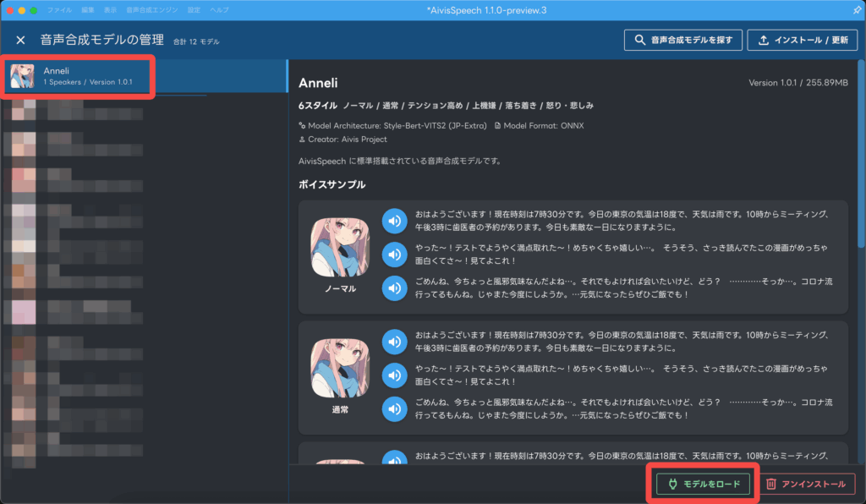Click Model Architecture: Style-Bert-VITS2 text
866x504 pixels.
(x=392, y=126)
